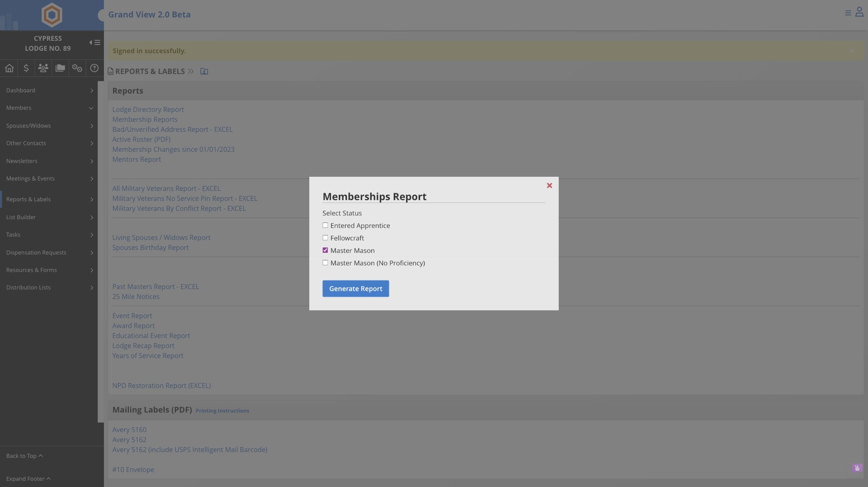Open Resources & Forms sidebar menu

(49, 270)
